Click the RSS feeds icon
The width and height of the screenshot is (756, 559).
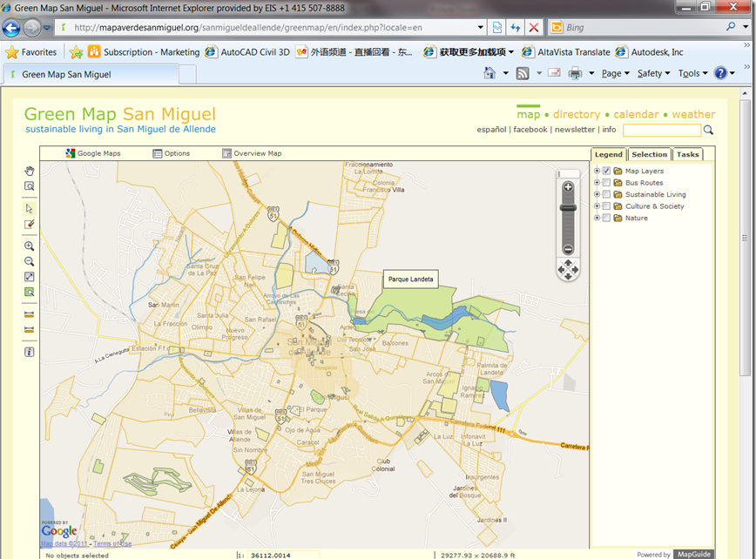(x=523, y=73)
